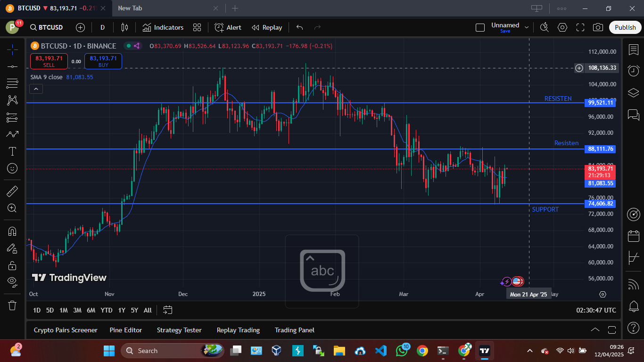Open the watchlist panel icon
The width and height of the screenshot is (644, 362).
pos(633,49)
